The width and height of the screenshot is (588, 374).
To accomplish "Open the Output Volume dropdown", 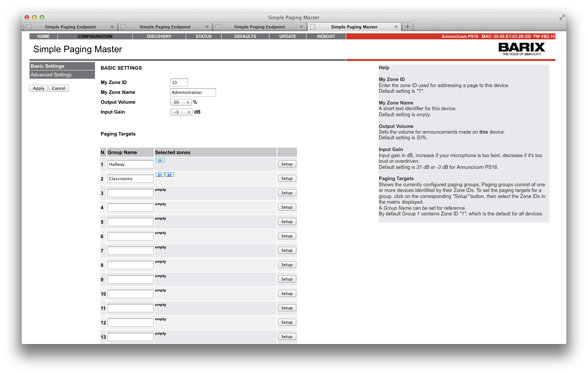I will point(181,102).
